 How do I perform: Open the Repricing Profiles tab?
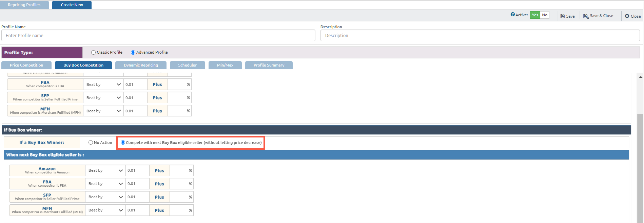24,5
